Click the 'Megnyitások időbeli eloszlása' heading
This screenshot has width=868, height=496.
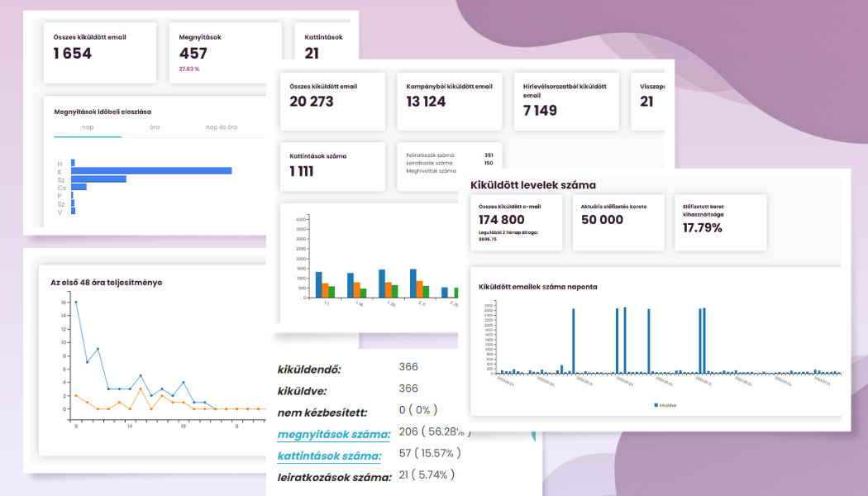[x=103, y=112]
